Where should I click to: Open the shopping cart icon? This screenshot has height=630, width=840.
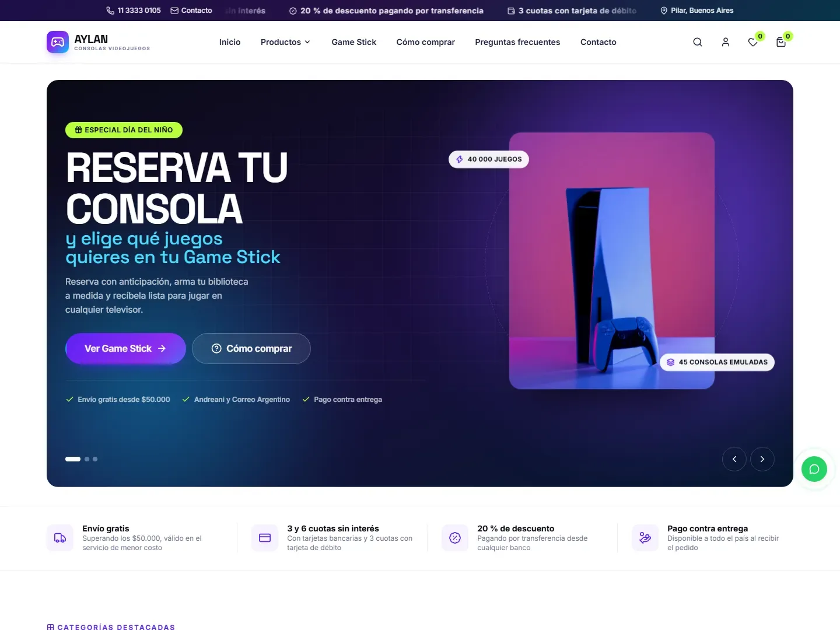[781, 42]
